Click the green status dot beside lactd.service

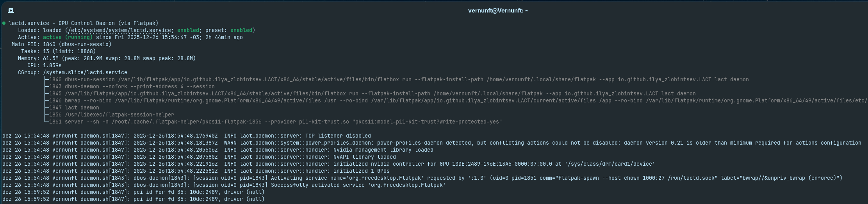coord(4,23)
